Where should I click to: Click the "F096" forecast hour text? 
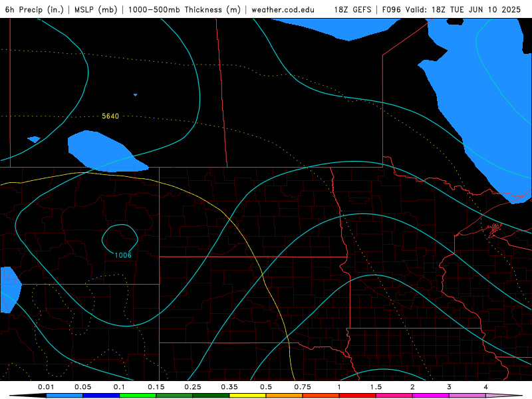tap(392, 9)
